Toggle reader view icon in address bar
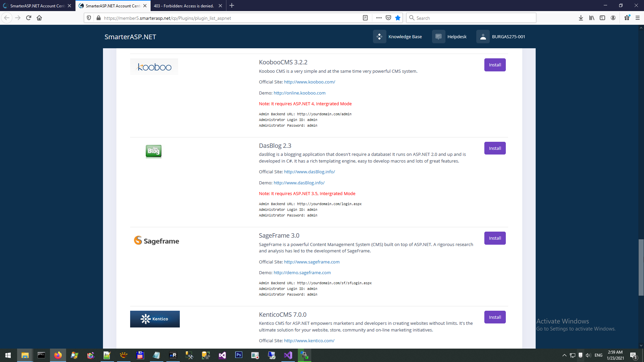 tap(365, 18)
